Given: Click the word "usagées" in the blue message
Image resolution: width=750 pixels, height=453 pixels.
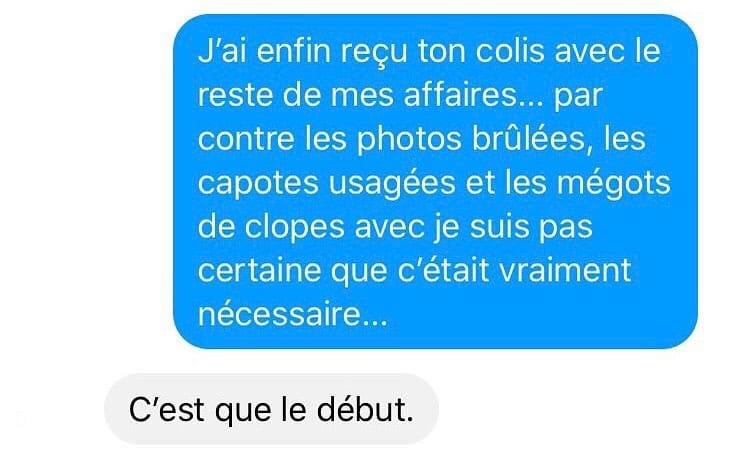Looking at the screenshot, I should [392, 185].
